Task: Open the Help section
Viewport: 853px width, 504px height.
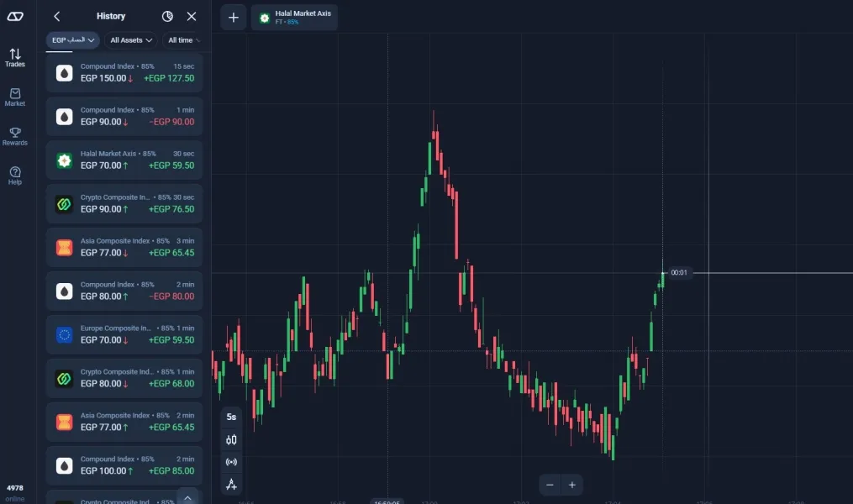Action: 14,176
